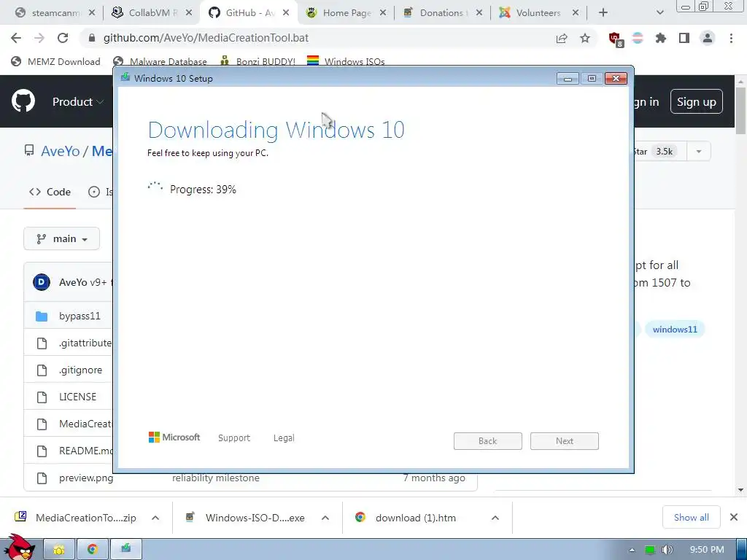Close the Volunteers tab
The image size is (747, 560).
pos(576,13)
